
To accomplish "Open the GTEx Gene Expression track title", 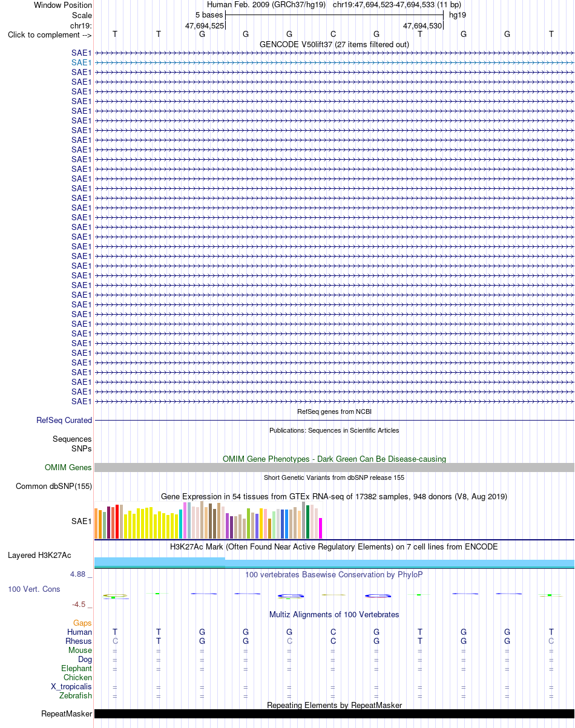I will click(x=334, y=496).
